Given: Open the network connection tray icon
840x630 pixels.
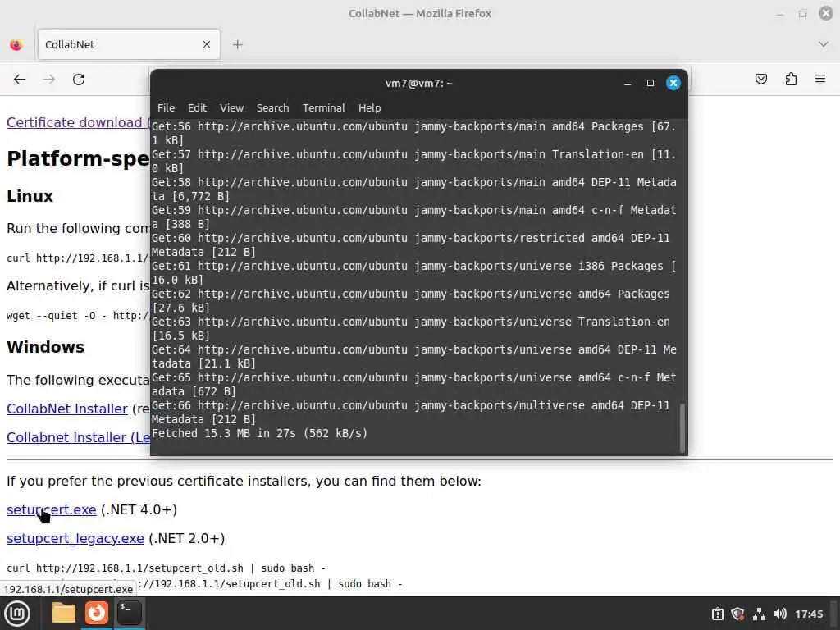Looking at the screenshot, I should tap(759, 614).
